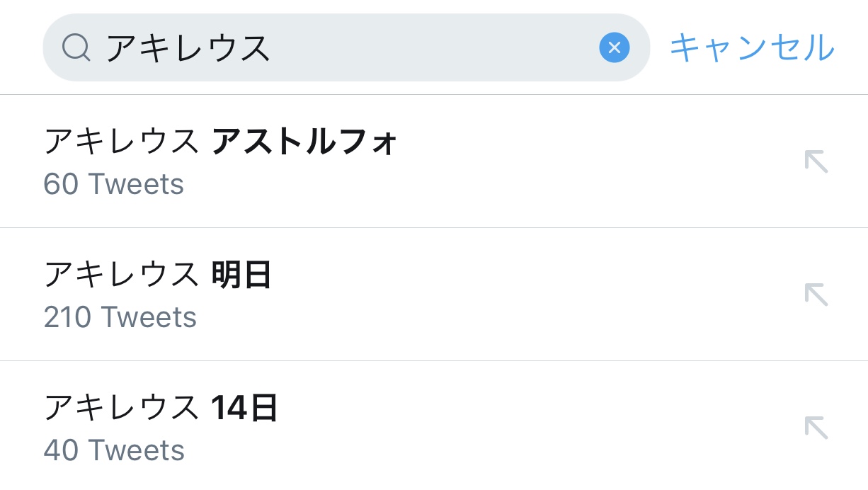Click the bold アストルフォ keyword
868x490 pixels.
(x=304, y=142)
